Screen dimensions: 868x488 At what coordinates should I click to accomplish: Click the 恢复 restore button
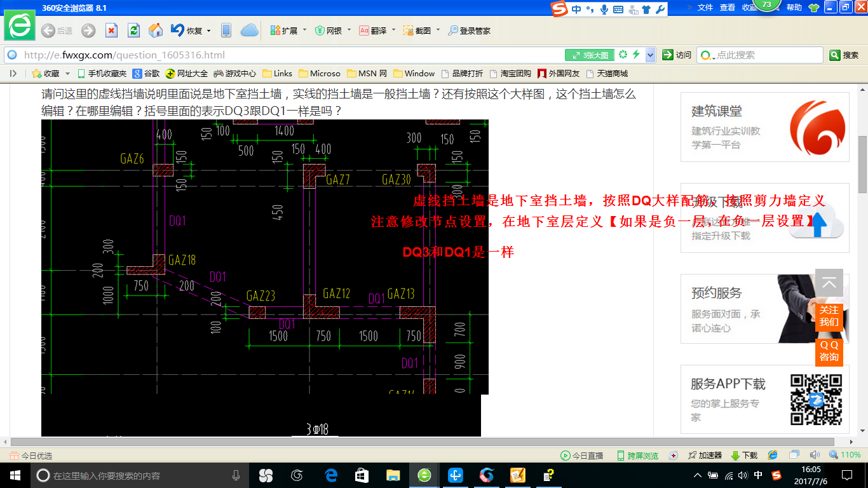[x=186, y=30]
